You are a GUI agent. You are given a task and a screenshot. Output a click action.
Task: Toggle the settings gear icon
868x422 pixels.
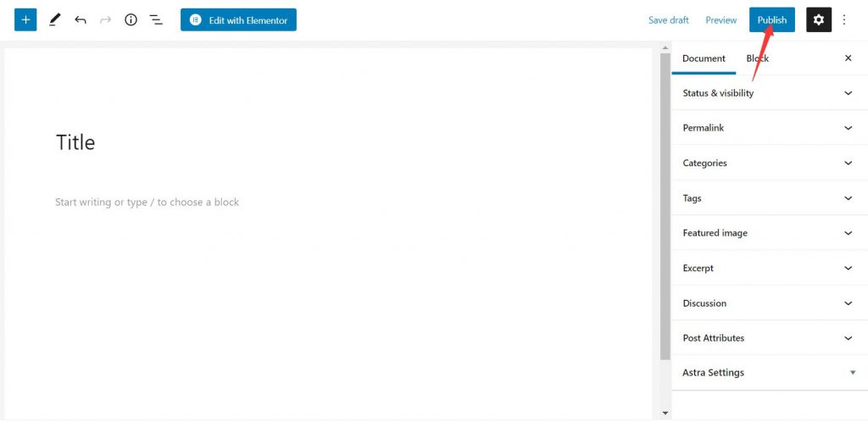tap(818, 19)
